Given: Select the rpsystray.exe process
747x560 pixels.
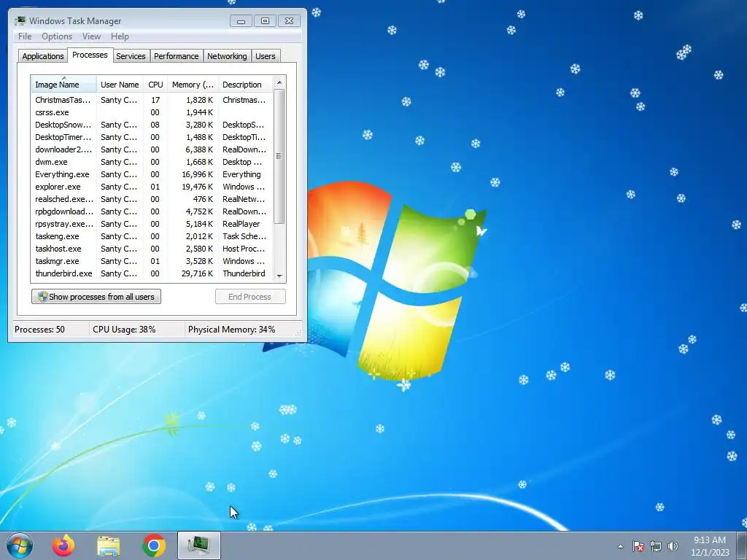Looking at the screenshot, I should coord(152,224).
